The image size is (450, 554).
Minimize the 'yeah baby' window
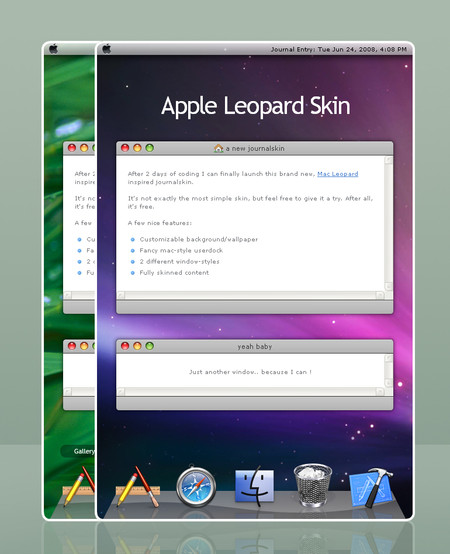click(137, 346)
